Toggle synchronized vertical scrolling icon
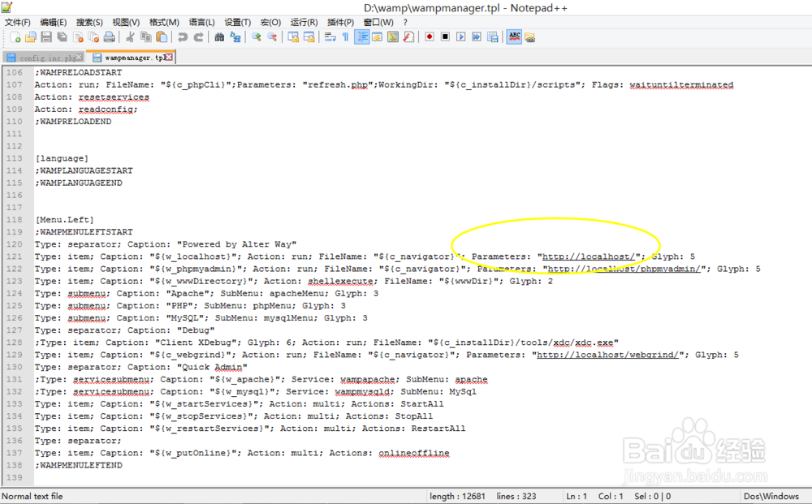Viewport: 812px width, 504px height. pyautogui.click(x=293, y=37)
